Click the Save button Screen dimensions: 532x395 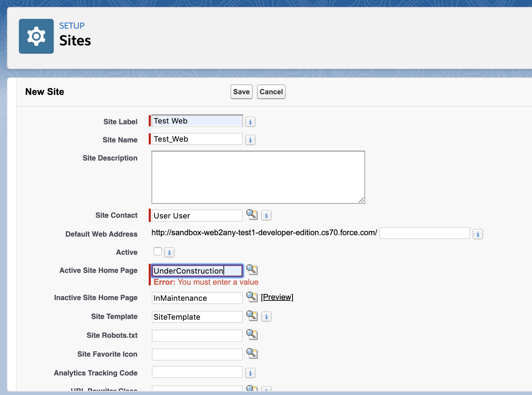(242, 92)
